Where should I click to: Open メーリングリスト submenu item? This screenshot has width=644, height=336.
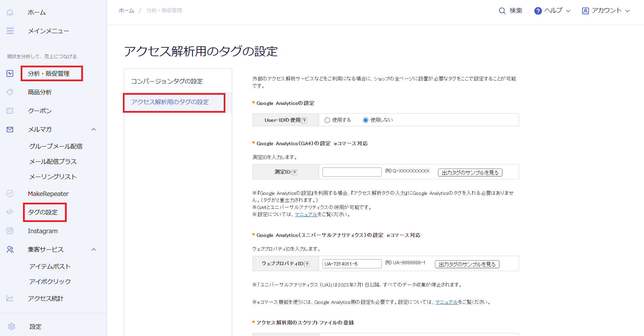pyautogui.click(x=53, y=177)
